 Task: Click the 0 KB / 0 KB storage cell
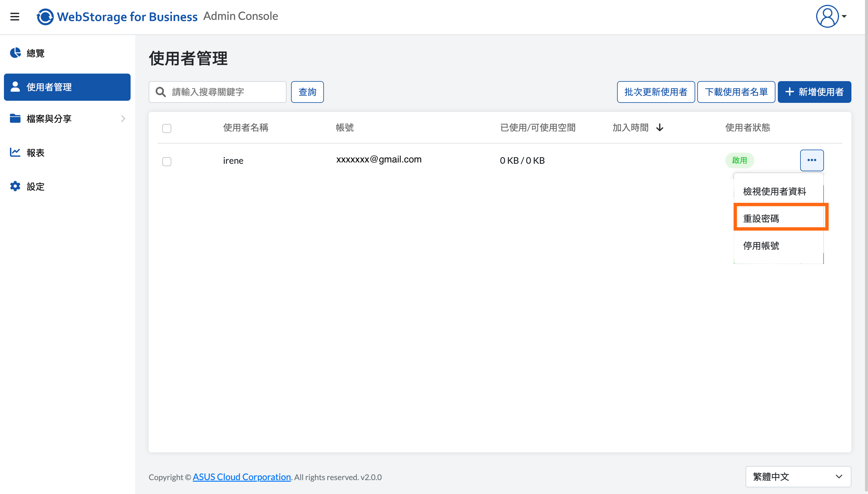(x=522, y=160)
